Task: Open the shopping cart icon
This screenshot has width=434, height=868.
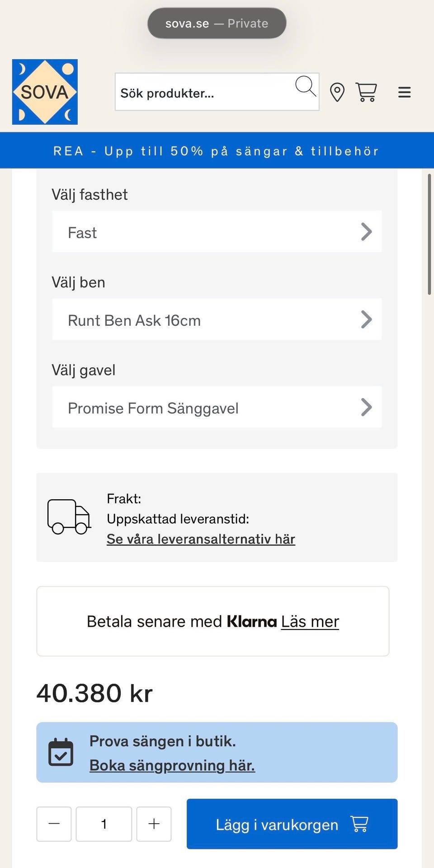Action: point(366,92)
